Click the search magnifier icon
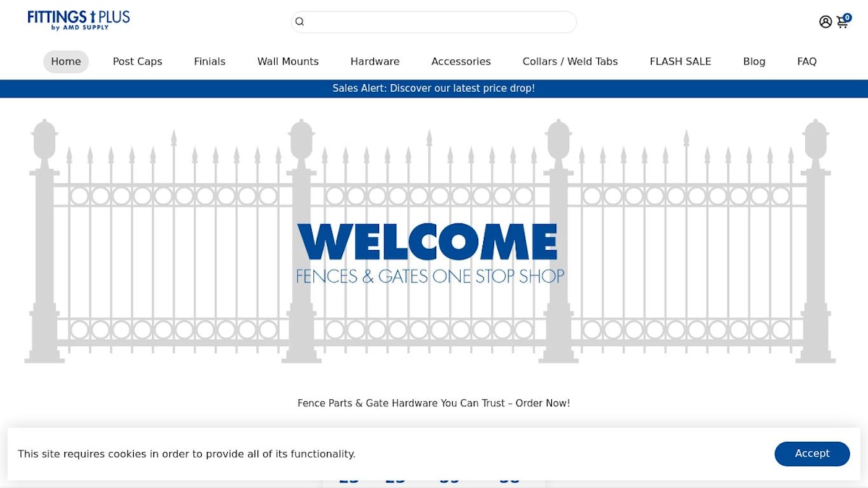This screenshot has width=868, height=488. [299, 21]
